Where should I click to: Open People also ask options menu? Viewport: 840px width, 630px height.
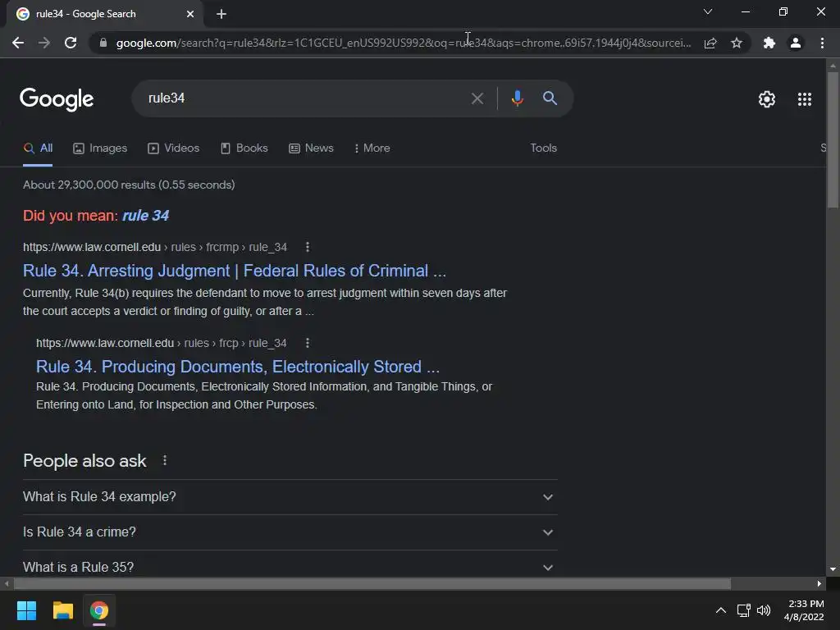click(165, 461)
